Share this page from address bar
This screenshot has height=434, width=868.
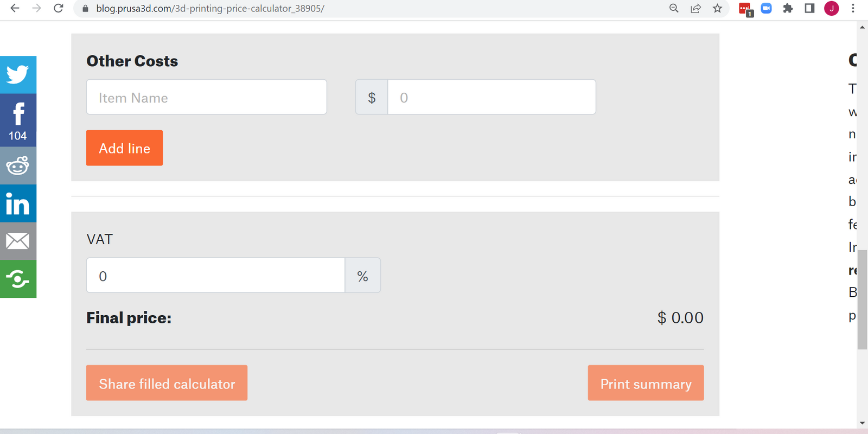(695, 8)
